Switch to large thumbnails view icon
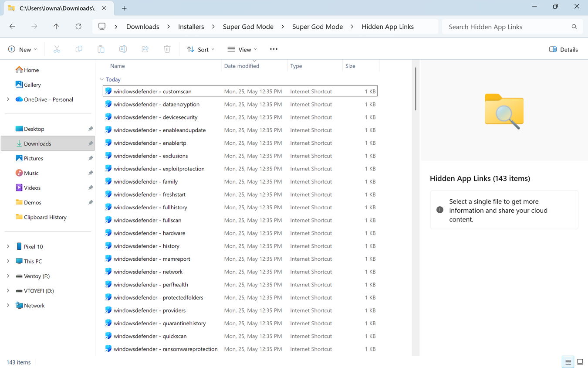Image resolution: width=588 pixels, height=368 pixels. (580, 362)
